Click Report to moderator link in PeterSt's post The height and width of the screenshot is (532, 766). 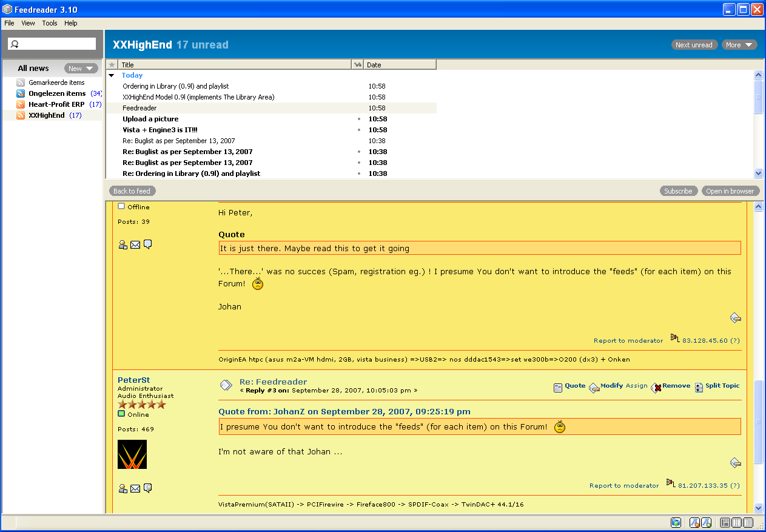point(624,486)
